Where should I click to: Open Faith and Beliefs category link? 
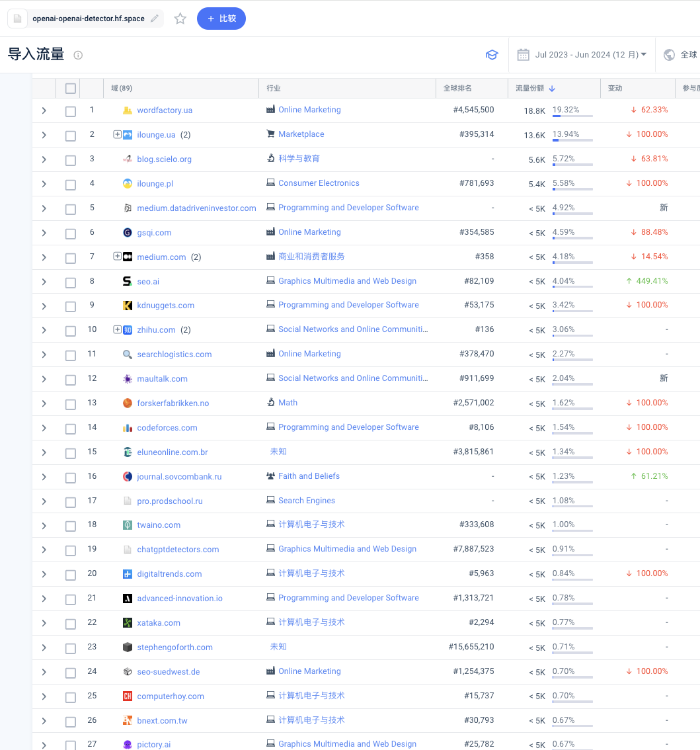coord(309,476)
